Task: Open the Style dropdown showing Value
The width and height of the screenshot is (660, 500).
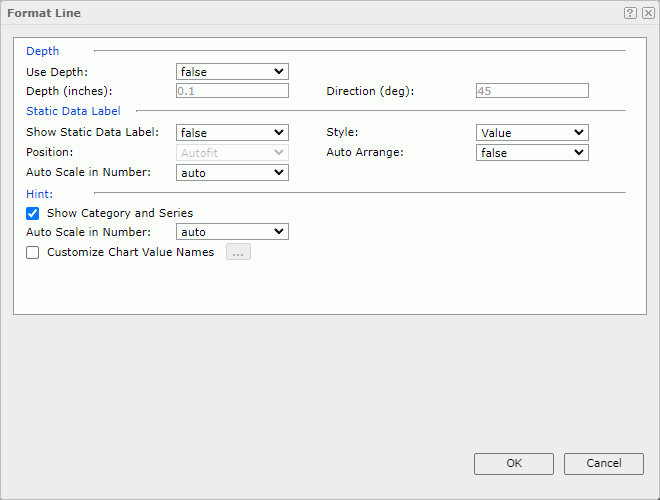Action: click(532, 133)
